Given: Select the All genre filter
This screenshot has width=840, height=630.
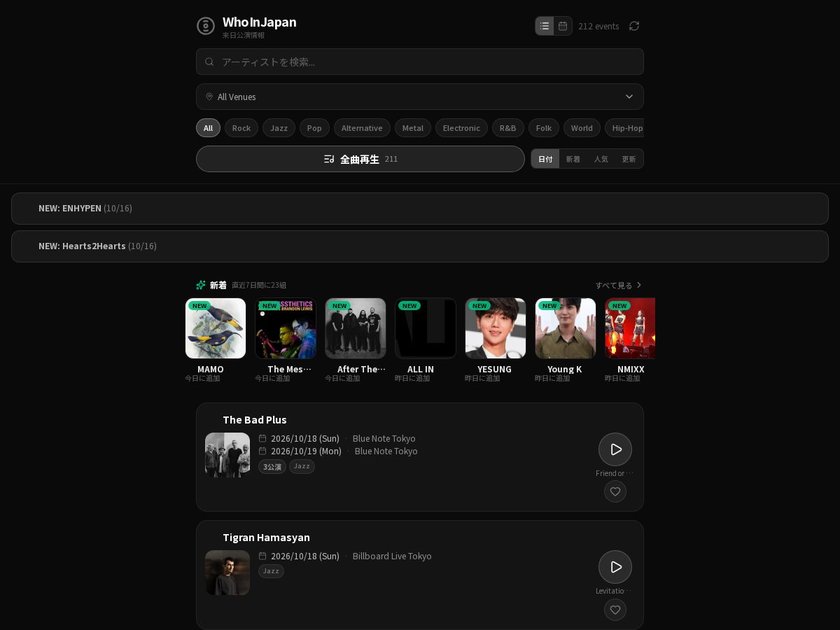Looking at the screenshot, I should coord(208,128).
